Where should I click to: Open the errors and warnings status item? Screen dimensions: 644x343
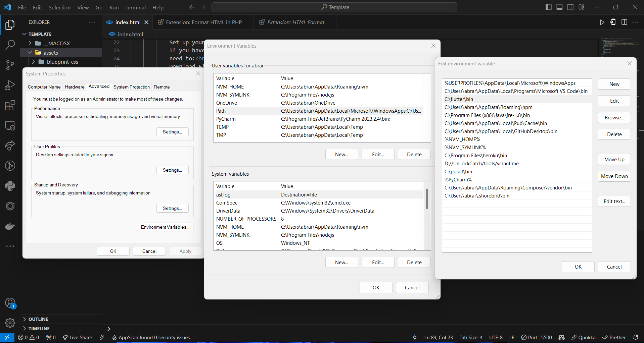[29, 337]
